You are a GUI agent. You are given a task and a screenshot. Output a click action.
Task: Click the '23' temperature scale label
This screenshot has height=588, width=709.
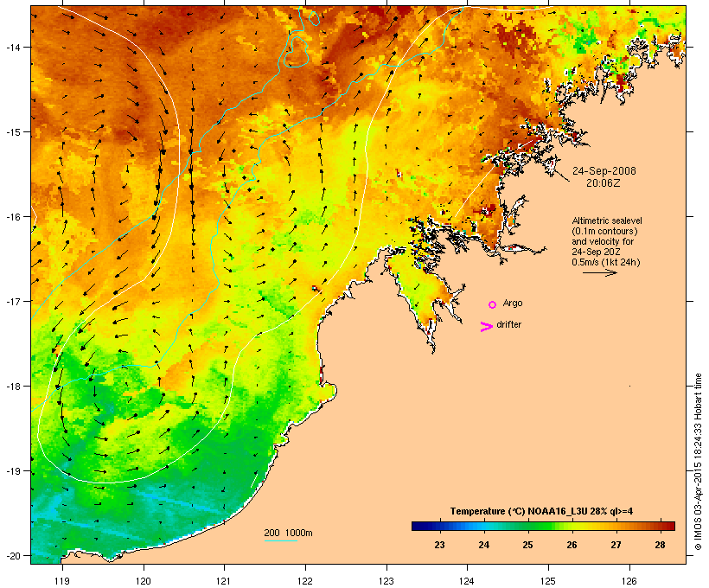[439, 545]
